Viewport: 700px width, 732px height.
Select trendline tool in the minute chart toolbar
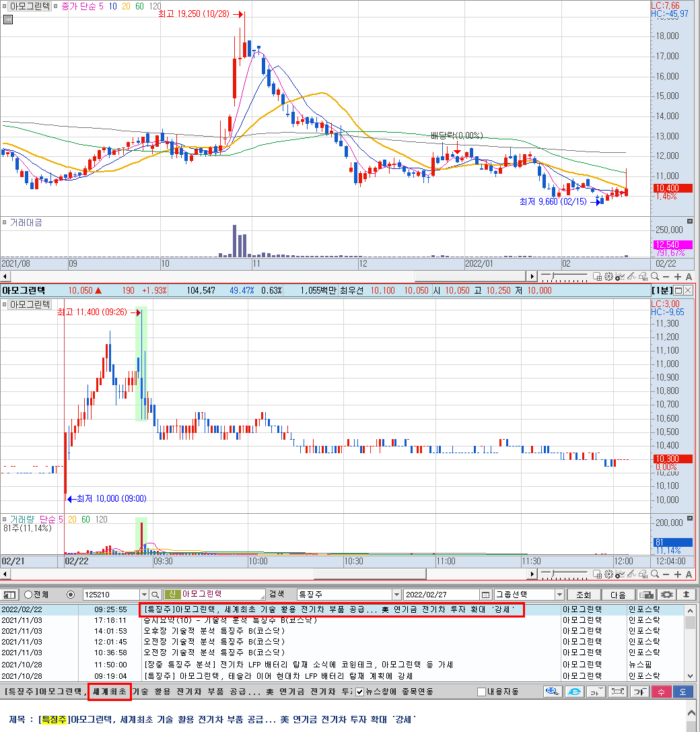point(631,574)
